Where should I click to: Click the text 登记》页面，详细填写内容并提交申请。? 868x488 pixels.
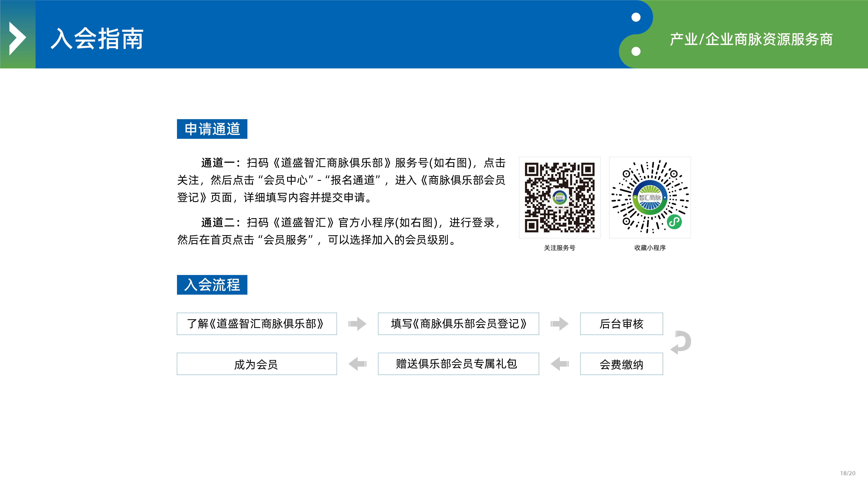click(275, 198)
